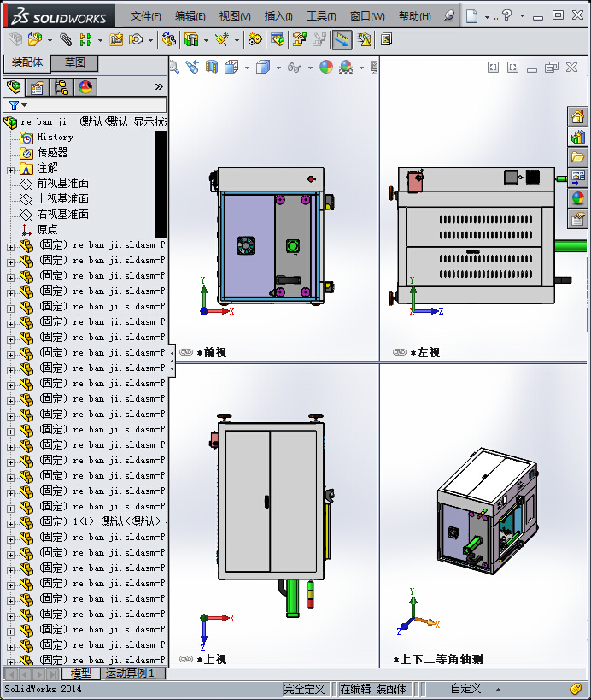Viewport: 591px width, 700px height.
Task: Expand the 注解 tree node
Action: 11,170
